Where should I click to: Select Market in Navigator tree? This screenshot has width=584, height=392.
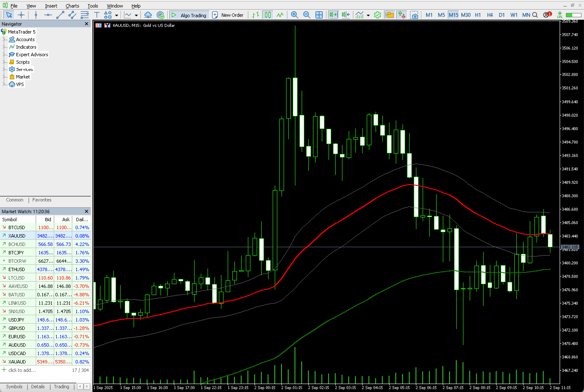23,77
